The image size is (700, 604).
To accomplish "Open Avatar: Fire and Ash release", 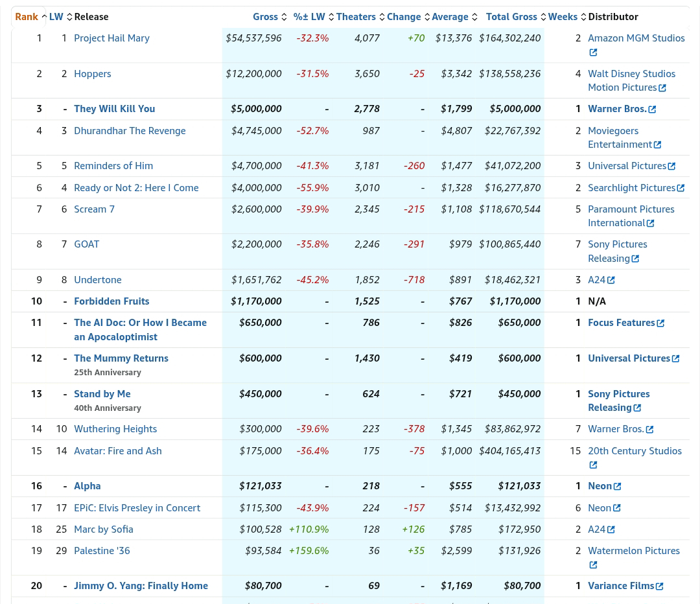I will coord(118,451).
